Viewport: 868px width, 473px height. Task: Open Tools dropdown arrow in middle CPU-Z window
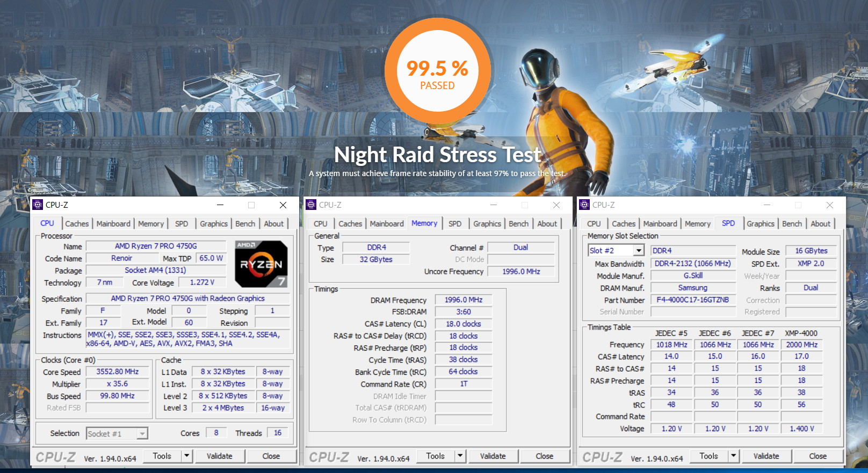point(460,456)
